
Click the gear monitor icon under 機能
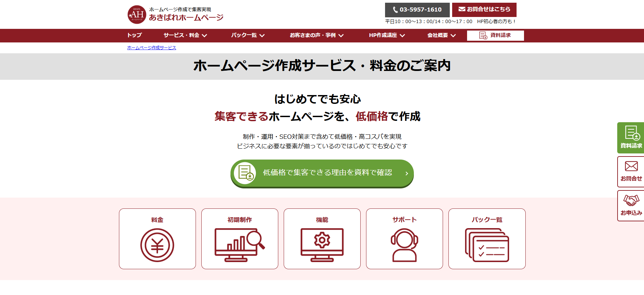pyautogui.click(x=322, y=245)
